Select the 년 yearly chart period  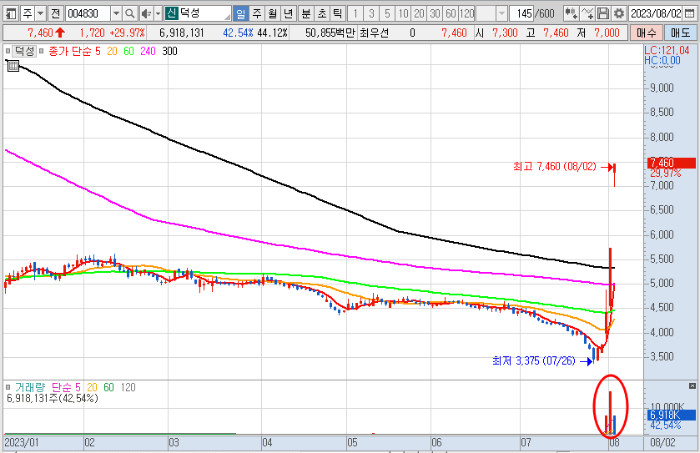pyautogui.click(x=288, y=14)
